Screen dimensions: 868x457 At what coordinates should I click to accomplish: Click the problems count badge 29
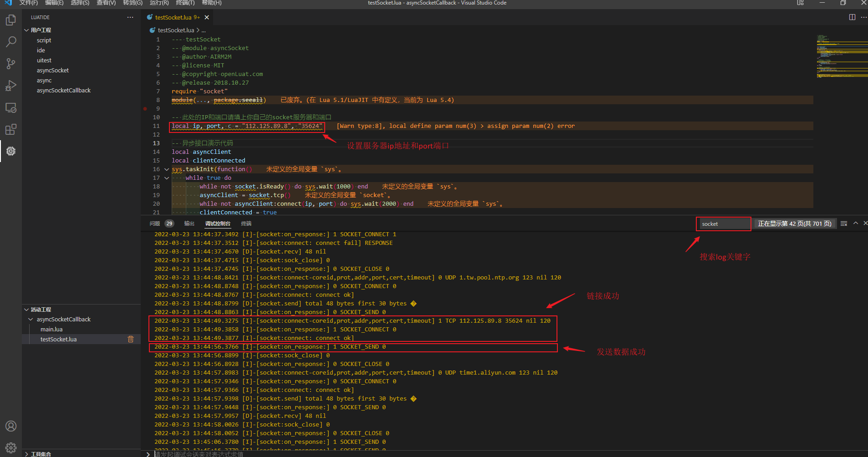click(169, 223)
